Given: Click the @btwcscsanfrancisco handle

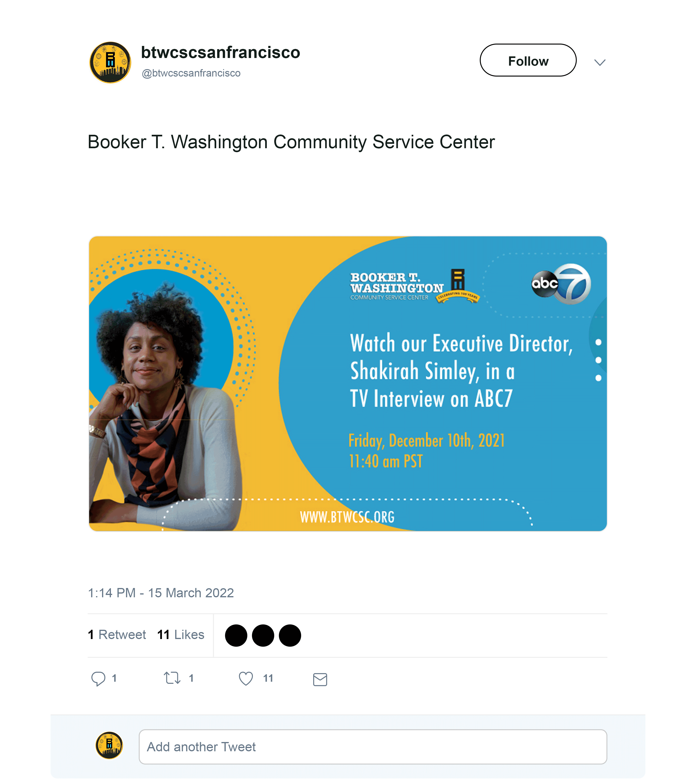Looking at the screenshot, I should (191, 73).
